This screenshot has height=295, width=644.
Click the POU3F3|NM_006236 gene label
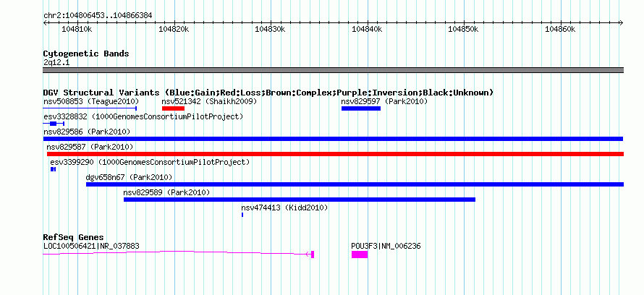coord(386,246)
